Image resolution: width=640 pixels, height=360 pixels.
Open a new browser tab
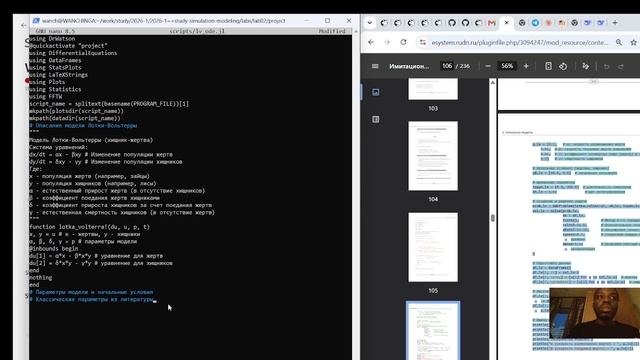point(615,23)
